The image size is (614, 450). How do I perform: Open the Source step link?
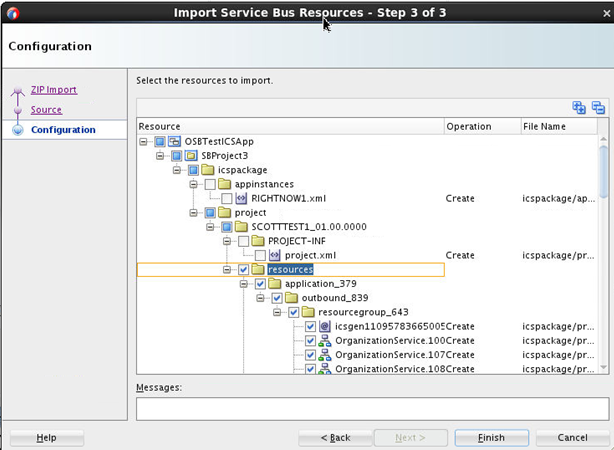click(46, 110)
